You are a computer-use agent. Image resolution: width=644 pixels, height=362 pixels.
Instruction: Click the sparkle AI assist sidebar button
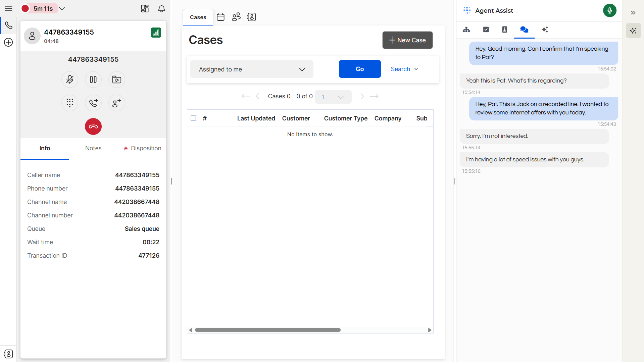point(633,31)
